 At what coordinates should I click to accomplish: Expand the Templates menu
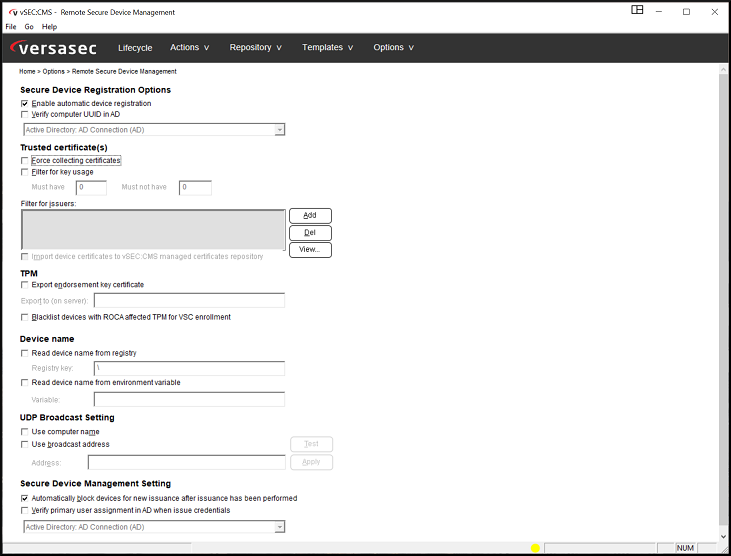pyautogui.click(x=327, y=48)
